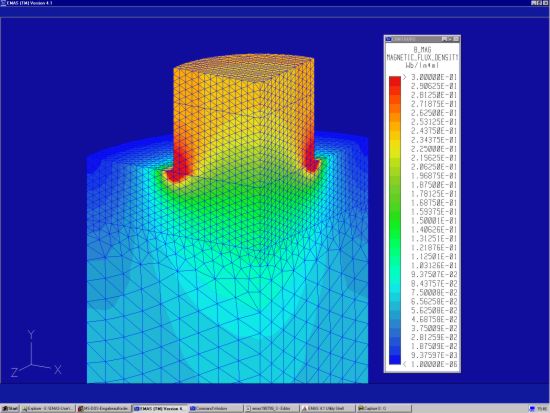Screen dimensions: 550x413
Task: Switch to MS-DOS taskbar button
Action: (104, 409)
